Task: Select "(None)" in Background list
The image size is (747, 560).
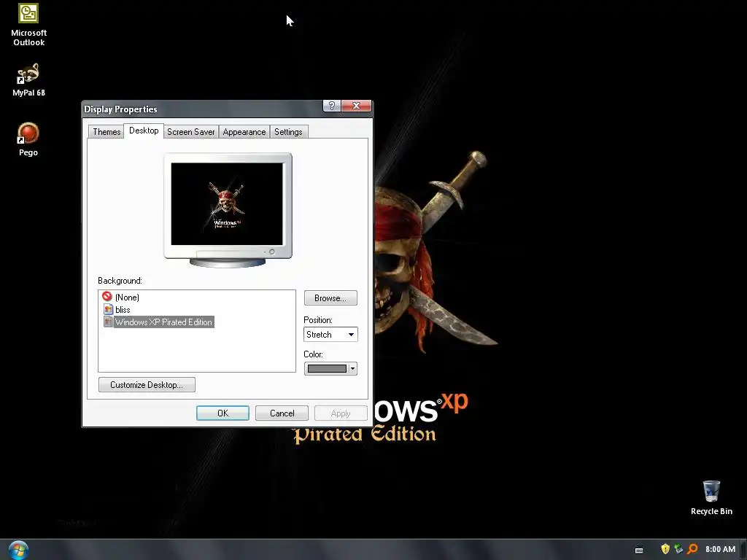Action: (x=127, y=297)
